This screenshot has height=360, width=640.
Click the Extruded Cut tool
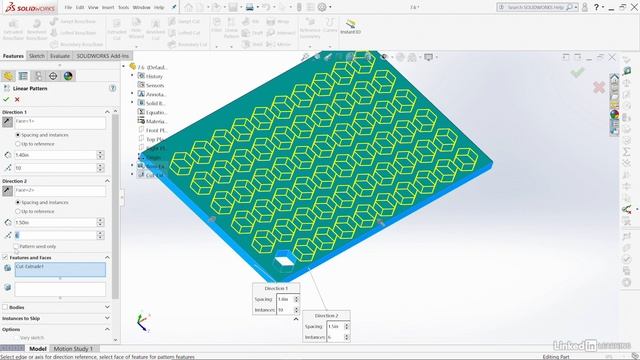117,29
